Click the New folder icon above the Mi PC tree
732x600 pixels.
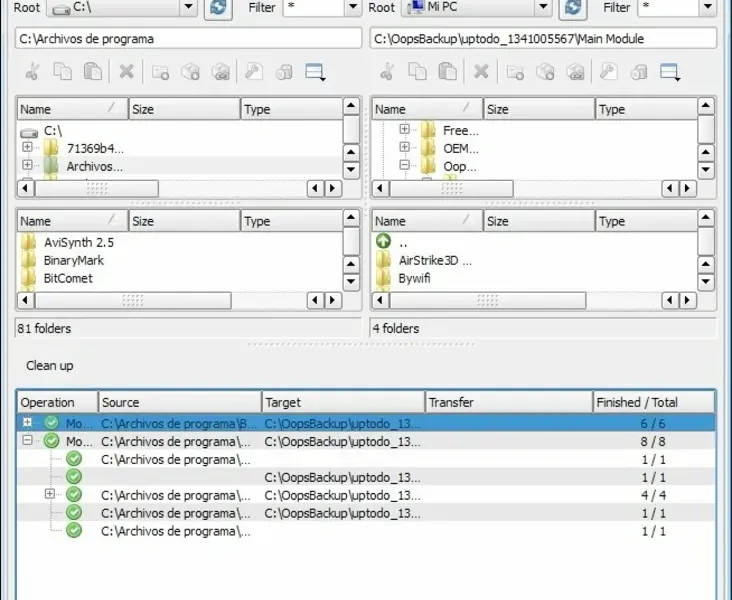(515, 72)
